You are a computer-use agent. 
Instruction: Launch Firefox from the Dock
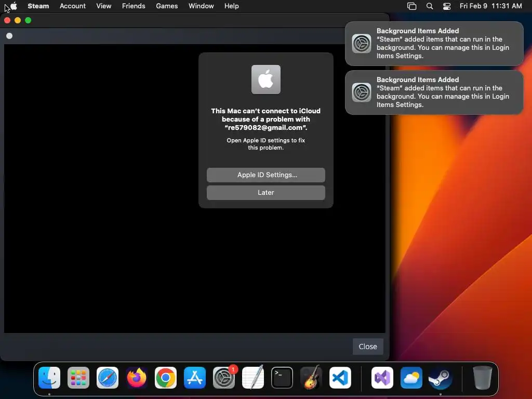pyautogui.click(x=137, y=378)
